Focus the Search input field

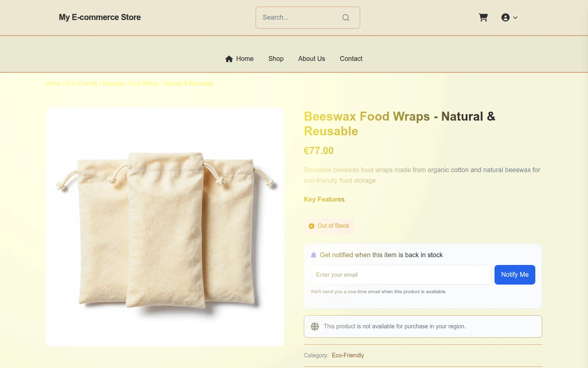tap(308, 18)
